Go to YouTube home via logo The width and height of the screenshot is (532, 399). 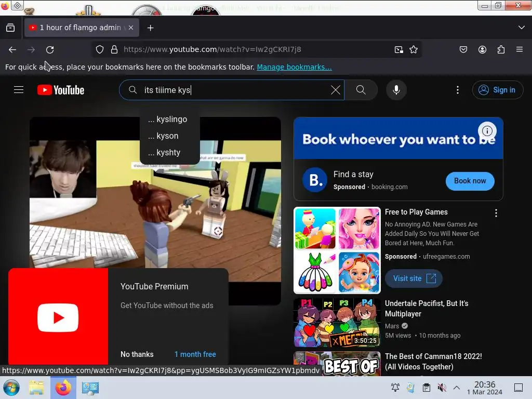pos(61,90)
